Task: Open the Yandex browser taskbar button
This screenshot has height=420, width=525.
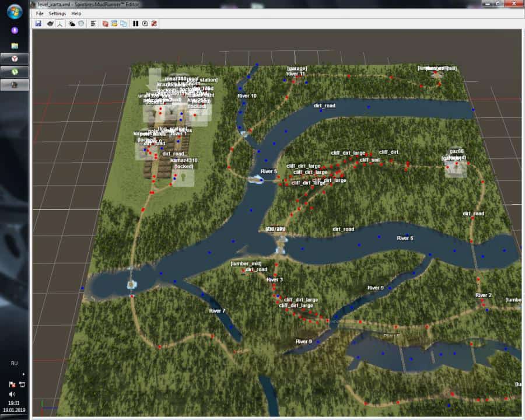Action: click(15, 58)
